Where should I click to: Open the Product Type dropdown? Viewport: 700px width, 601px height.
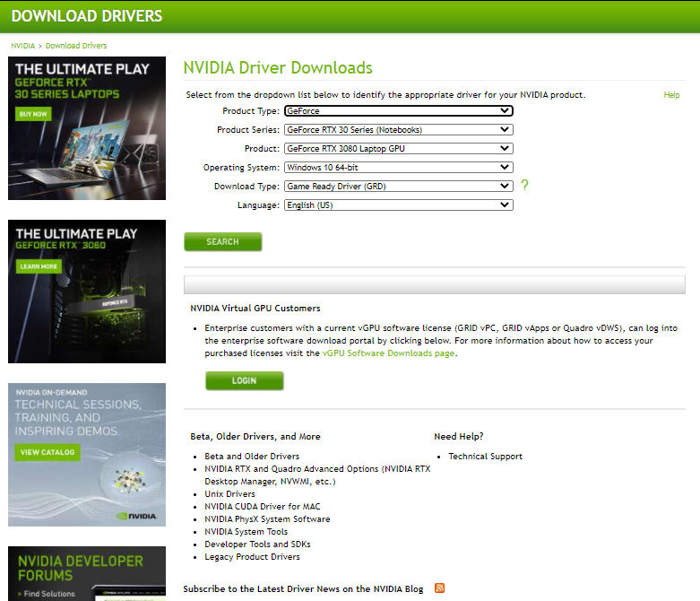pos(399,111)
